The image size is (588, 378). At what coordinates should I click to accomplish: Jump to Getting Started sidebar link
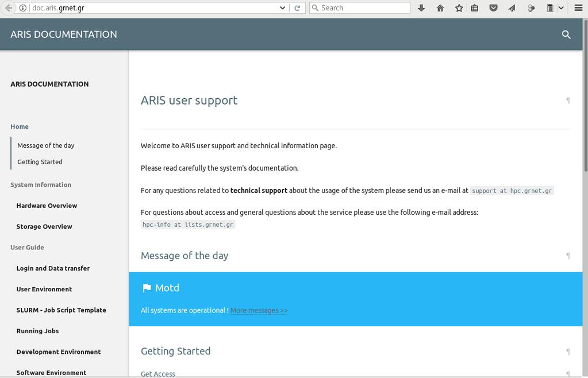40,162
